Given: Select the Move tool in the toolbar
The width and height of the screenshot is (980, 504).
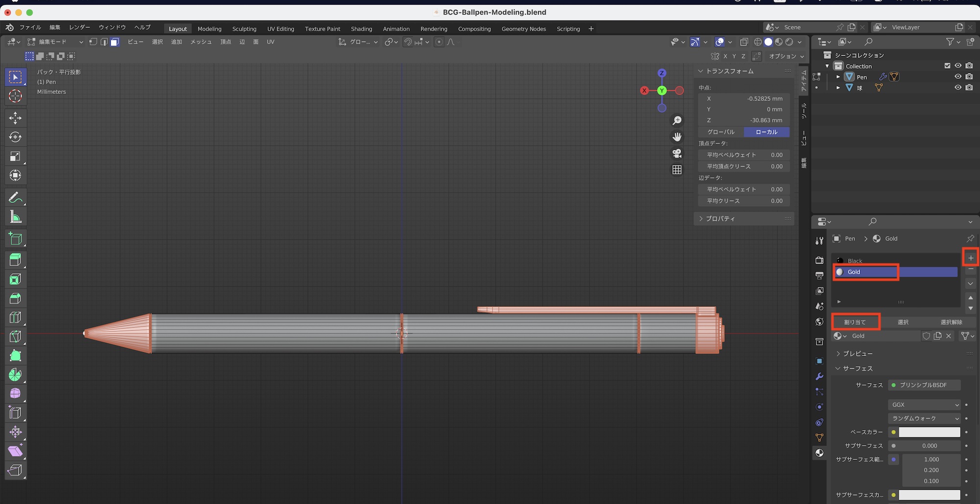Looking at the screenshot, I should pyautogui.click(x=15, y=118).
